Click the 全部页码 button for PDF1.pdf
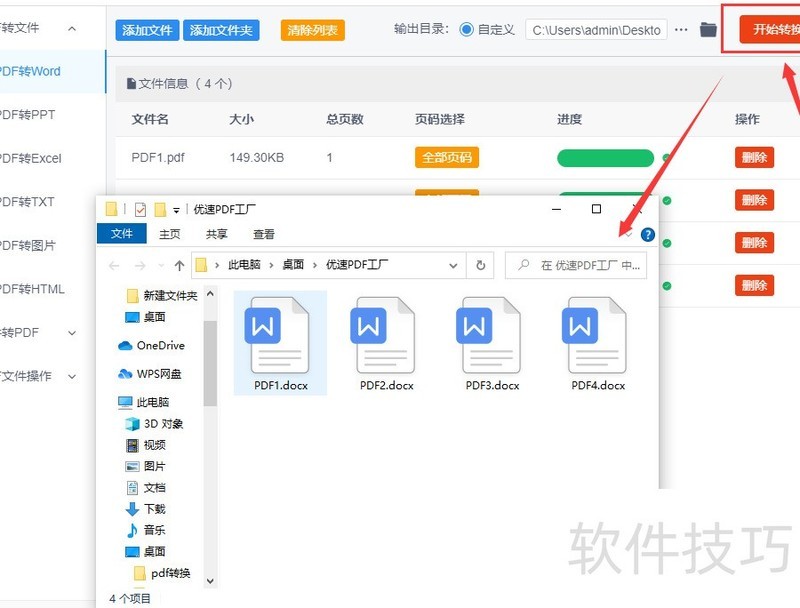Image resolution: width=800 pixels, height=608 pixels. click(446, 157)
